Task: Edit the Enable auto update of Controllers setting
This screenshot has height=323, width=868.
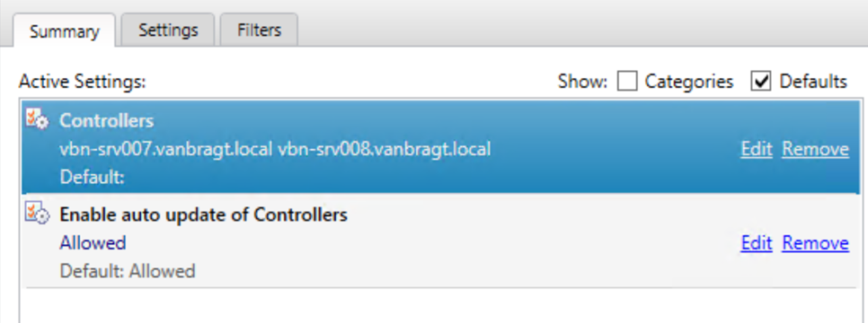Action: [x=757, y=243]
